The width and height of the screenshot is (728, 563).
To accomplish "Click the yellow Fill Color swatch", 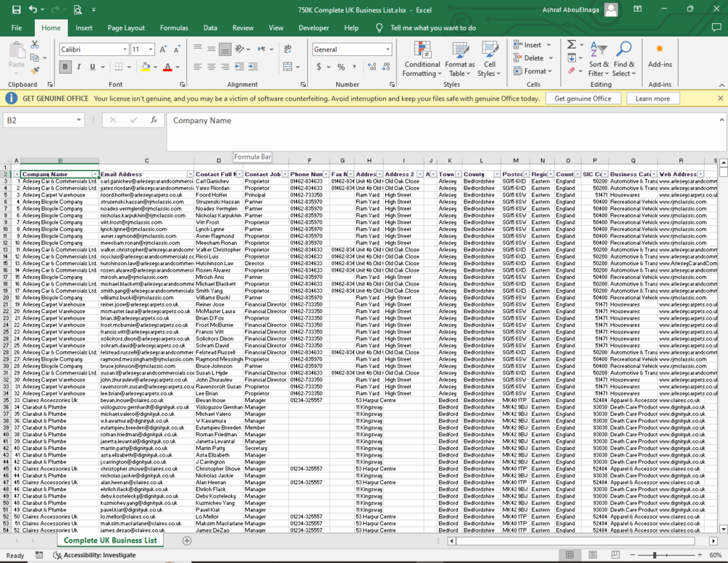I will coord(146,67).
